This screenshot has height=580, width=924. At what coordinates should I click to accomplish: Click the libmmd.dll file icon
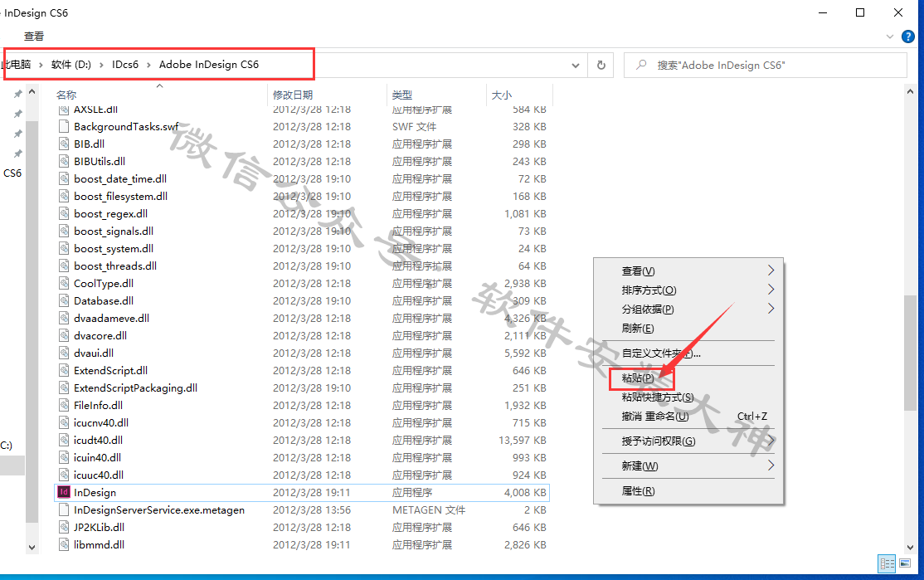[64, 544]
